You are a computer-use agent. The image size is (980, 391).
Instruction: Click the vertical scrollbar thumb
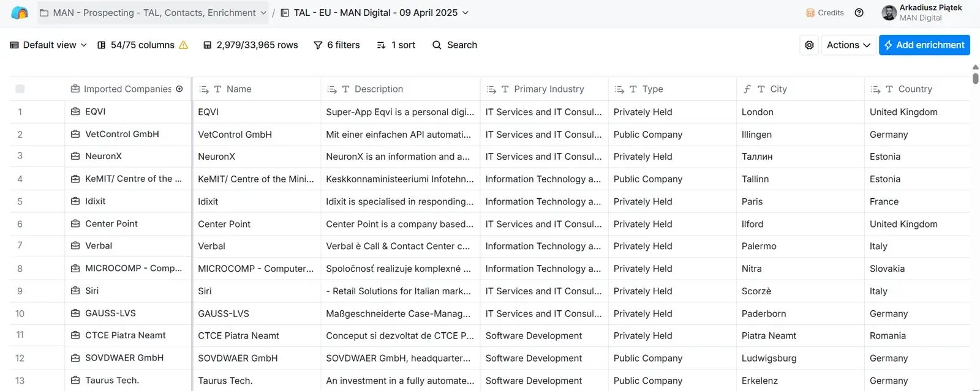point(975,78)
